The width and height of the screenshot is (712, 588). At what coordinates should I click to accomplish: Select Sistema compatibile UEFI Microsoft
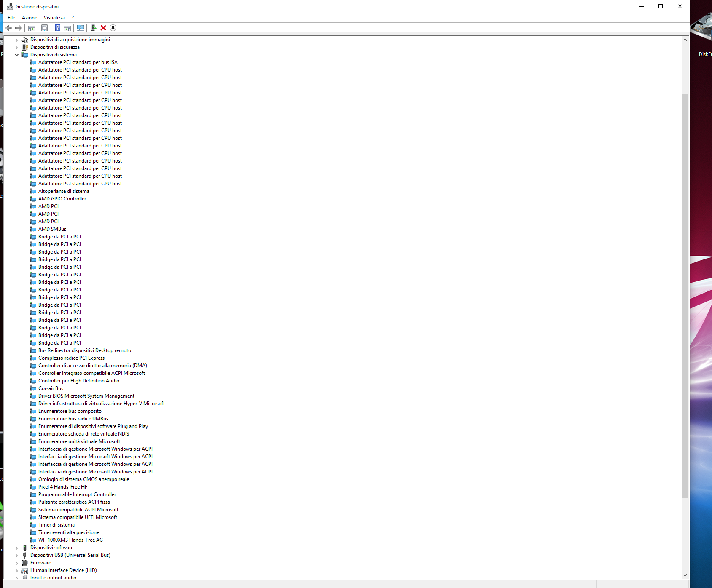tap(78, 517)
